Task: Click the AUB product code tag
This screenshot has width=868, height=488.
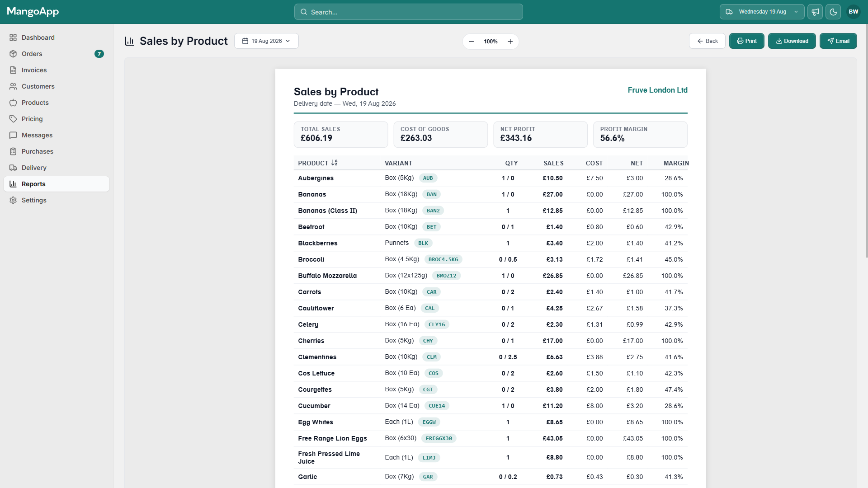Action: click(x=428, y=178)
